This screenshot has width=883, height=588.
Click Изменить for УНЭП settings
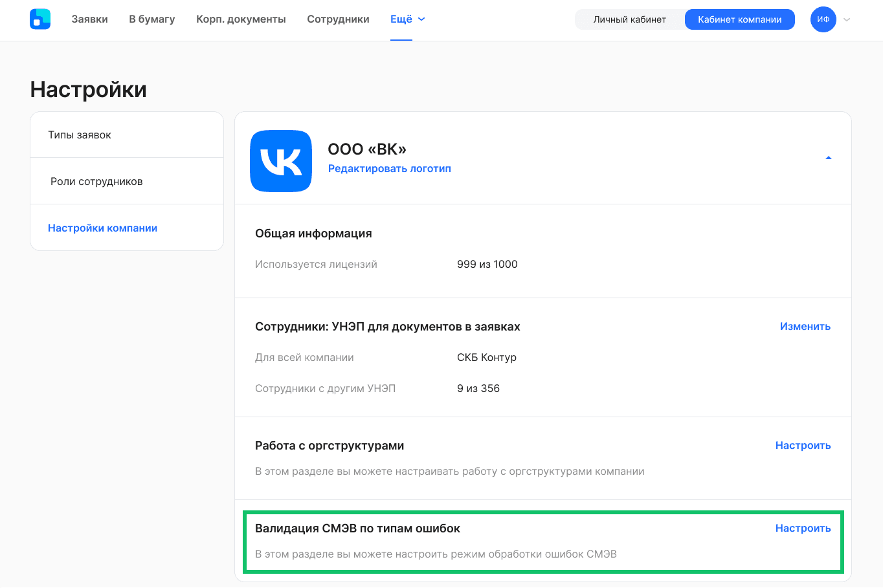805,327
